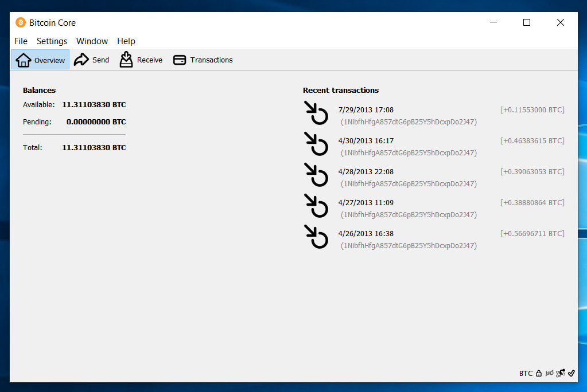Click the Send arrow icon
This screenshot has height=392, width=587.
point(81,60)
